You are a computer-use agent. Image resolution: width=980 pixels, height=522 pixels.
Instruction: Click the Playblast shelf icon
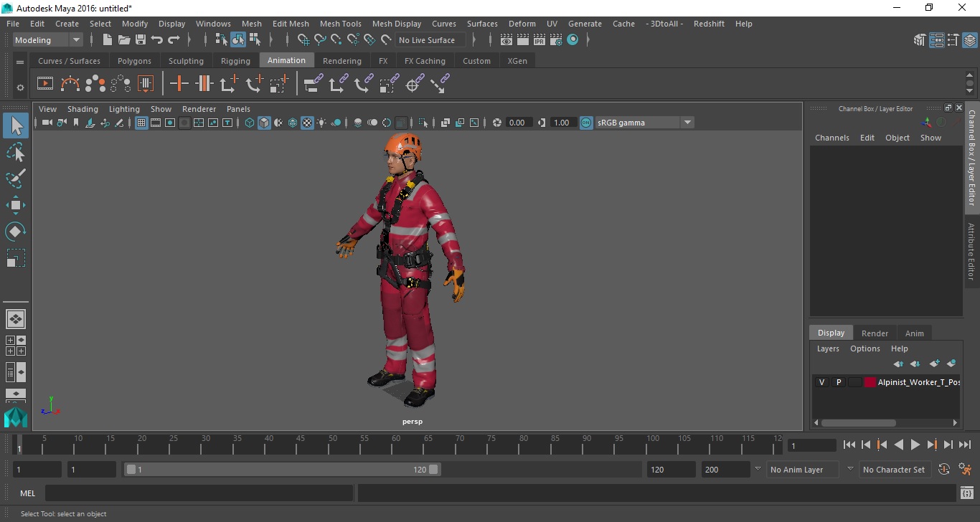[44, 84]
